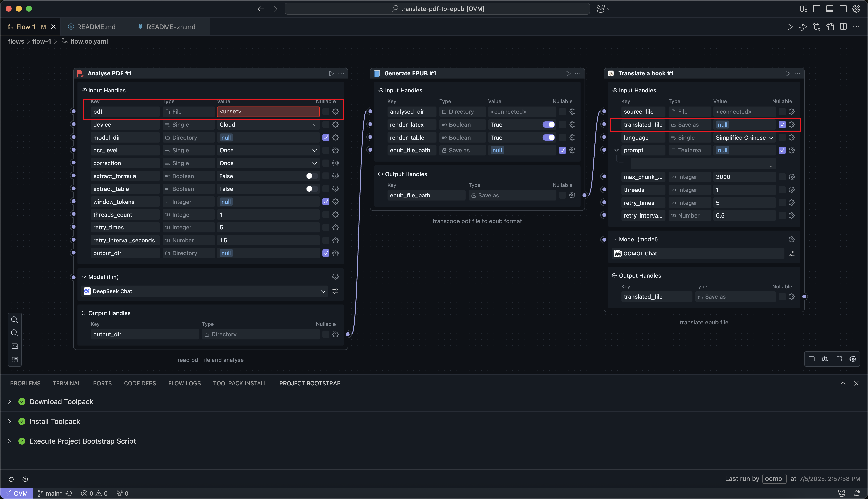Open Translate a book node more options

pos(797,73)
